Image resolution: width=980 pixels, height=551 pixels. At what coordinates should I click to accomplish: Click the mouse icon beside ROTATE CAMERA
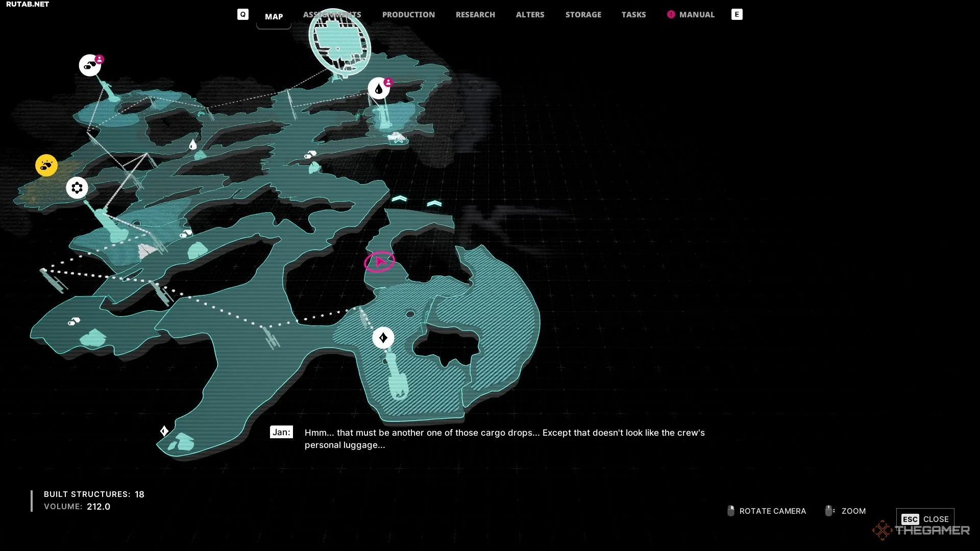731,511
